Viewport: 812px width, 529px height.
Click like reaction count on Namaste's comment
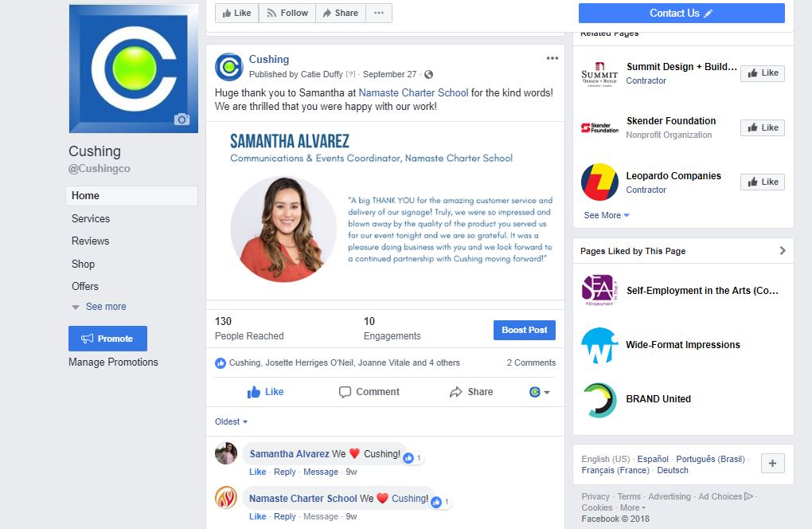pos(441,502)
